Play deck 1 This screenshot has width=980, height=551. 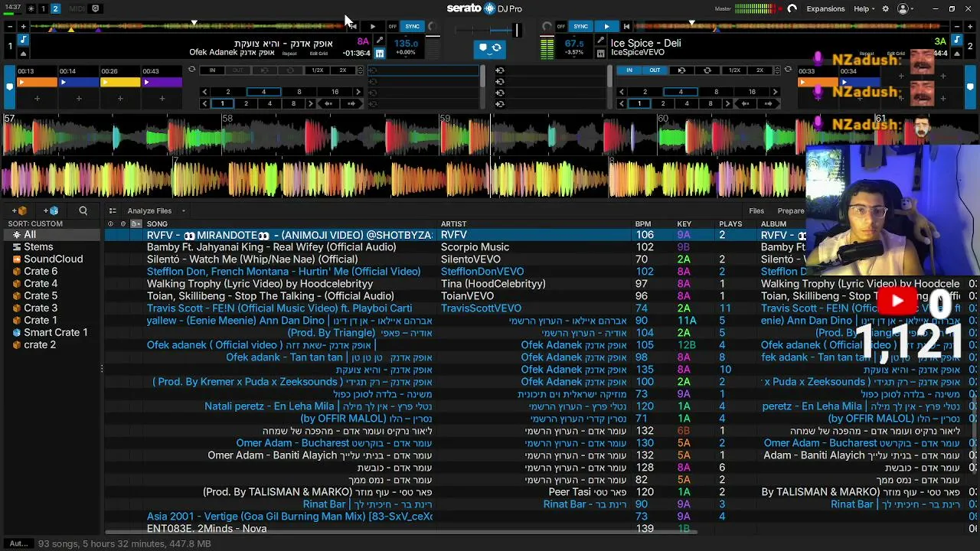coord(373,27)
